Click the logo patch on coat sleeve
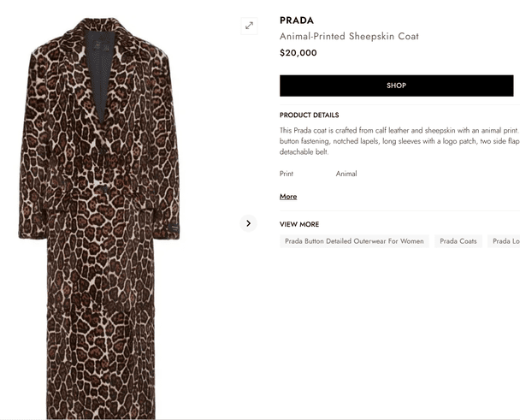 (x=173, y=228)
